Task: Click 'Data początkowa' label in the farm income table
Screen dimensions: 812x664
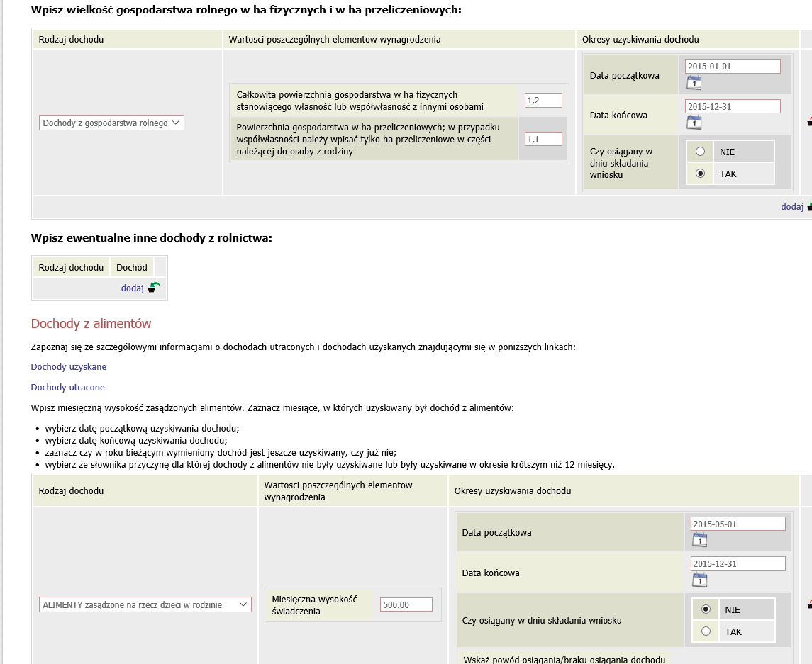Action: click(624, 76)
